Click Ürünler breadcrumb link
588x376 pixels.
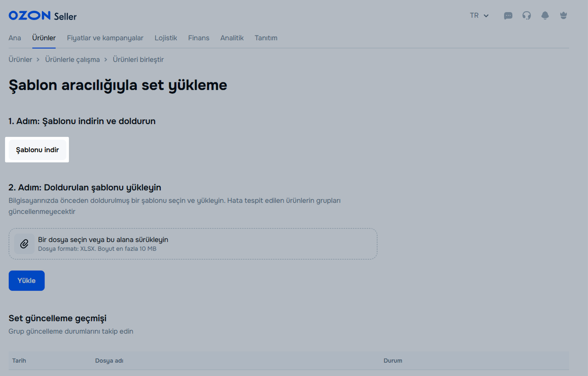20,59
